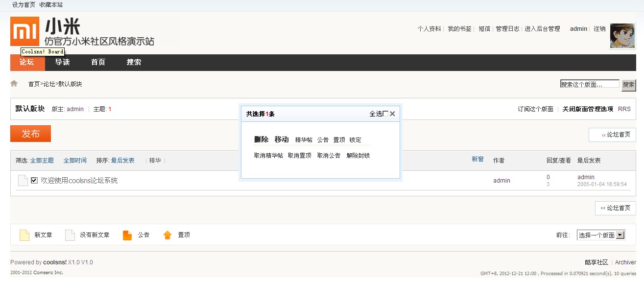Click the admin username in header

[578, 29]
